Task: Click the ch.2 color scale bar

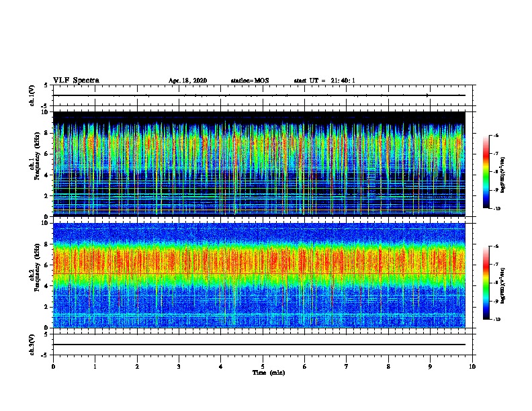Action: tap(486, 283)
